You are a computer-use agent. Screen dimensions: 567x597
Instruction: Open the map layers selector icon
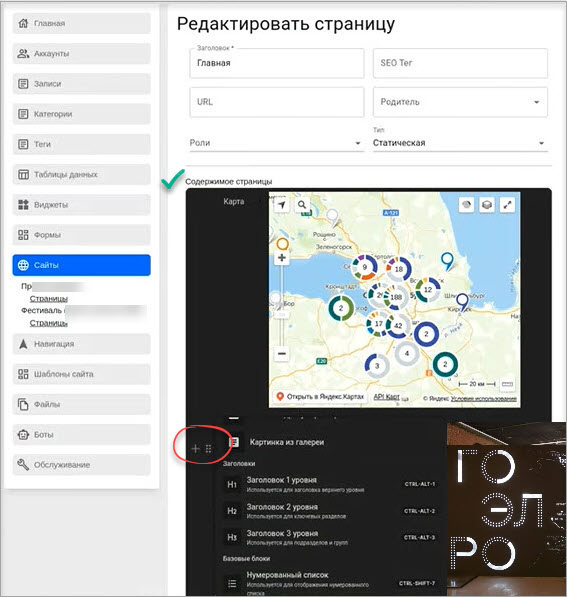click(487, 205)
